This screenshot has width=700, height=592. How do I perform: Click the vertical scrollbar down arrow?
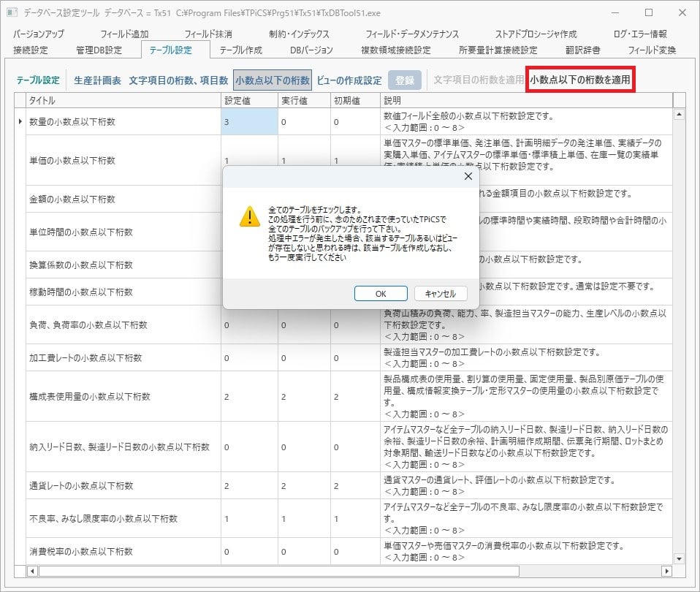pyautogui.click(x=679, y=558)
